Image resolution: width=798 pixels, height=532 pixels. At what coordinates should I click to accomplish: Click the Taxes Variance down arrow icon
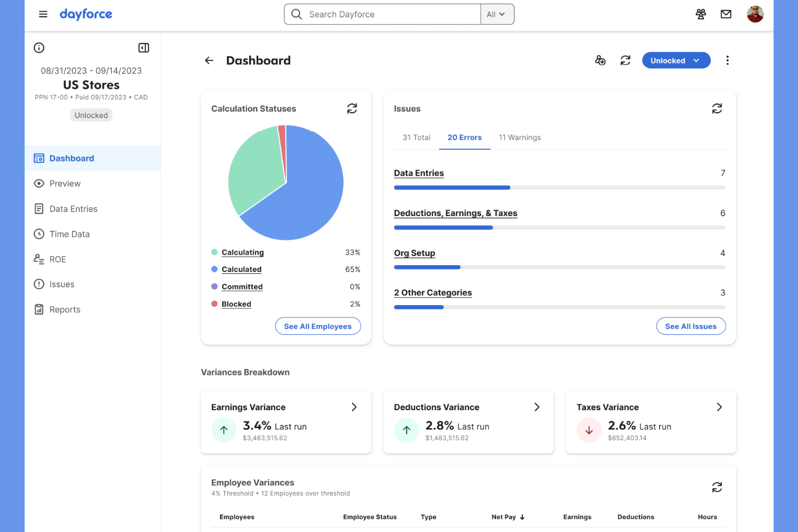click(x=589, y=430)
